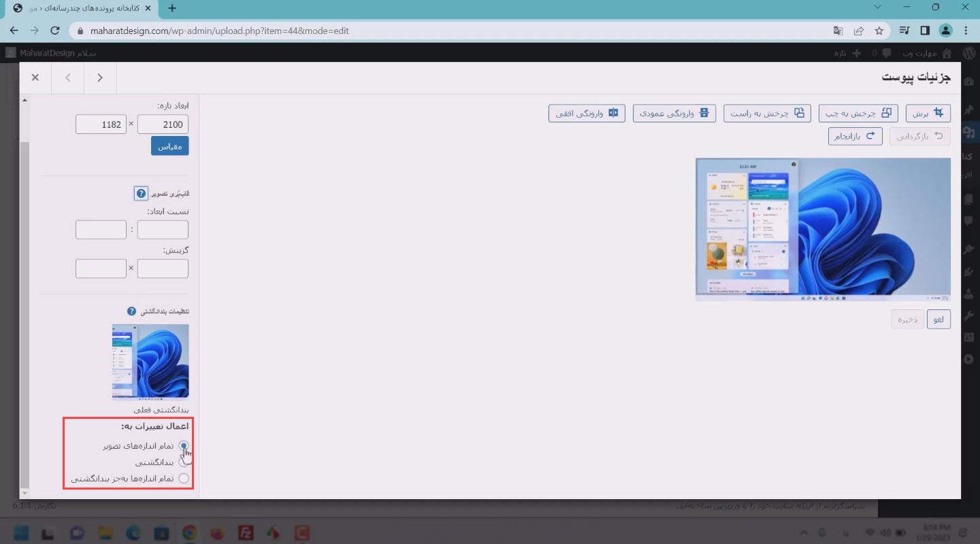Go to previous attachment with left chevron
Viewport: 980px width, 544px height.
tap(67, 78)
